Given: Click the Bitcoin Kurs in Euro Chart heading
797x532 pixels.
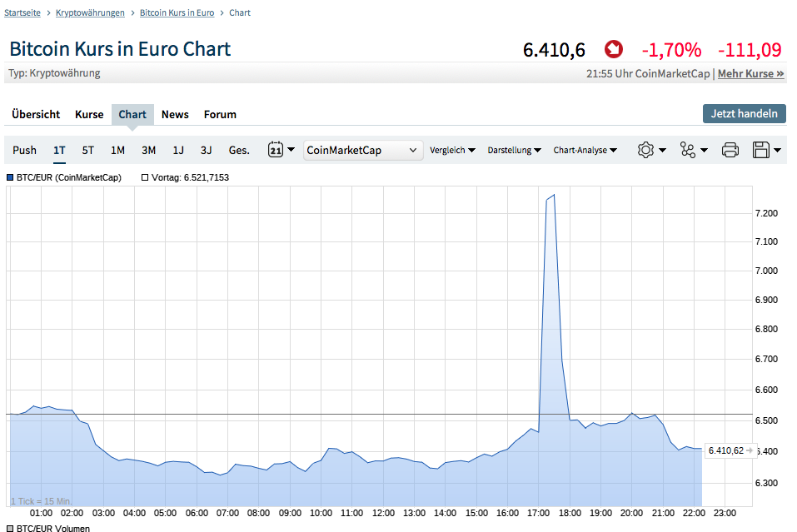Looking at the screenshot, I should point(120,49).
